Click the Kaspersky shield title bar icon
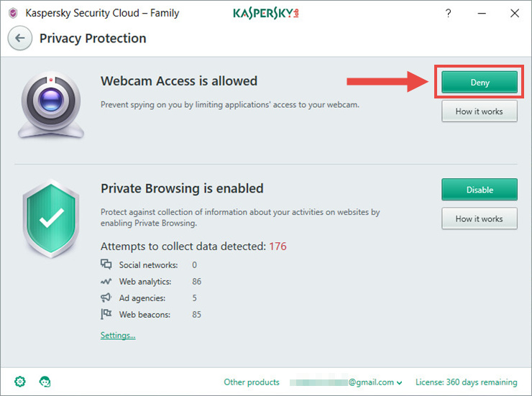Screen dimensions: 532x396 13,13
